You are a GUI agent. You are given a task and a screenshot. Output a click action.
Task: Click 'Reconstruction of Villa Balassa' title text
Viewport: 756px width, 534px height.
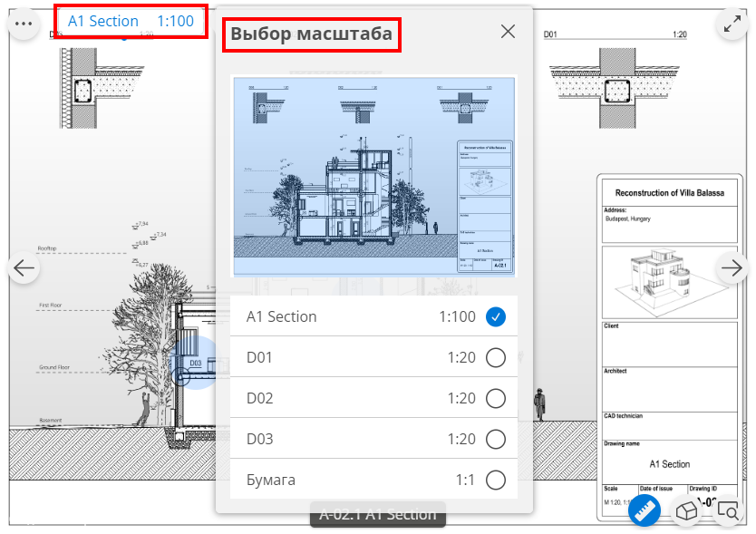point(669,193)
